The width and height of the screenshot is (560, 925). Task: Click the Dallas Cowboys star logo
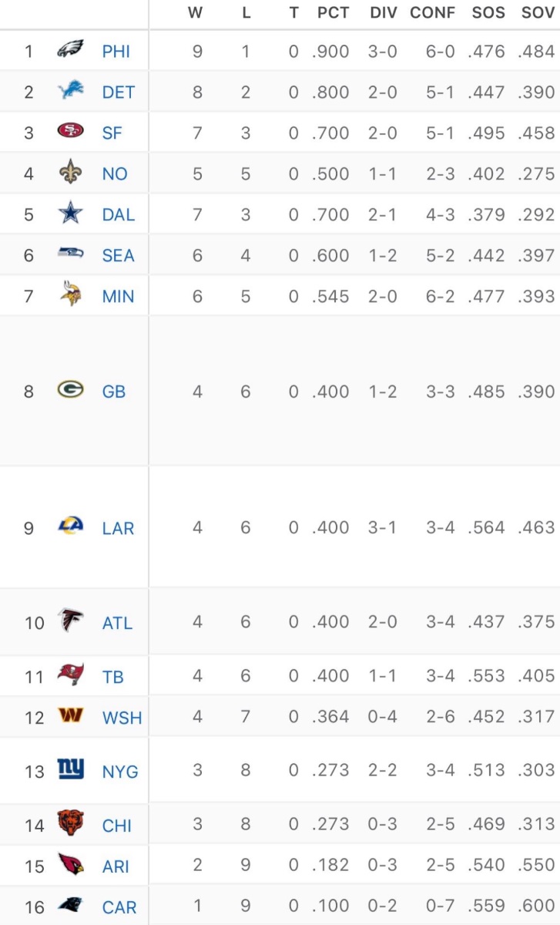tap(70, 214)
